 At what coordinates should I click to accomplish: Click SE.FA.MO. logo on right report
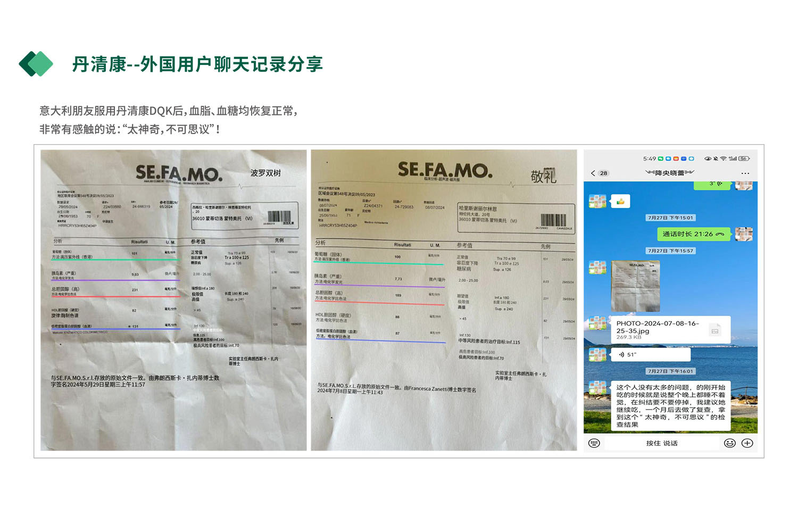tap(445, 170)
